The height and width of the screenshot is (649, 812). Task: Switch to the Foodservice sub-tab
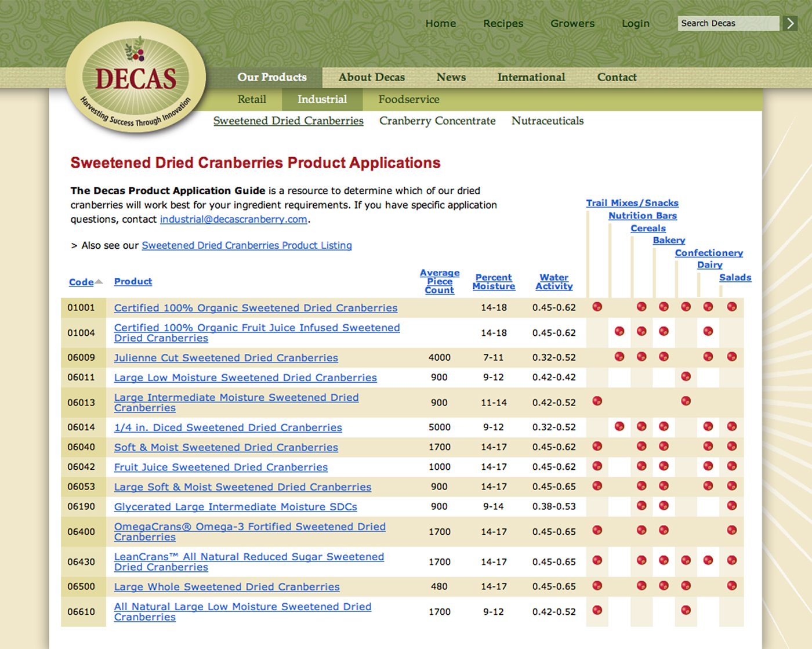pyautogui.click(x=409, y=99)
